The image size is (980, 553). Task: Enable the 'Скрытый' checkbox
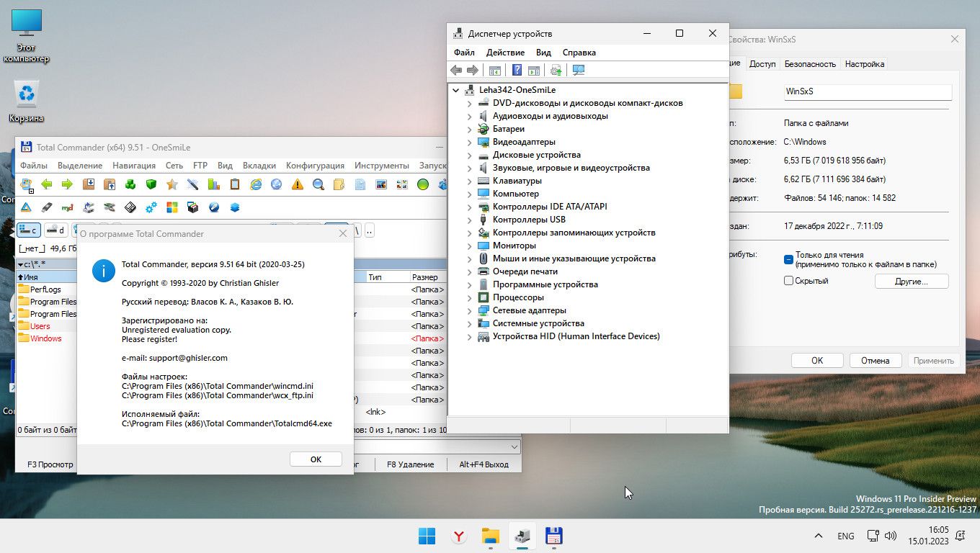(x=788, y=281)
